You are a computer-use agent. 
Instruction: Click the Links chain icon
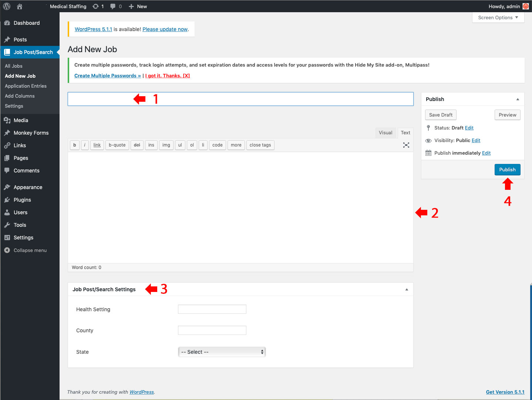point(7,145)
